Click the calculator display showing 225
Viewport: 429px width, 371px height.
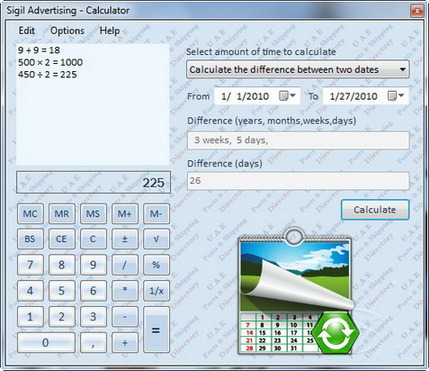[93, 182]
